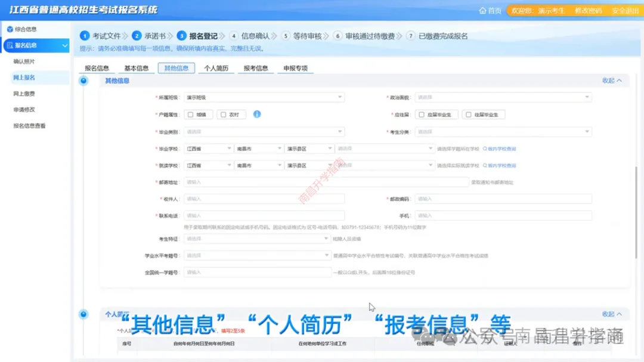644x362 pixels.
Task: Select the 其他信息 tab
Action: point(176,68)
